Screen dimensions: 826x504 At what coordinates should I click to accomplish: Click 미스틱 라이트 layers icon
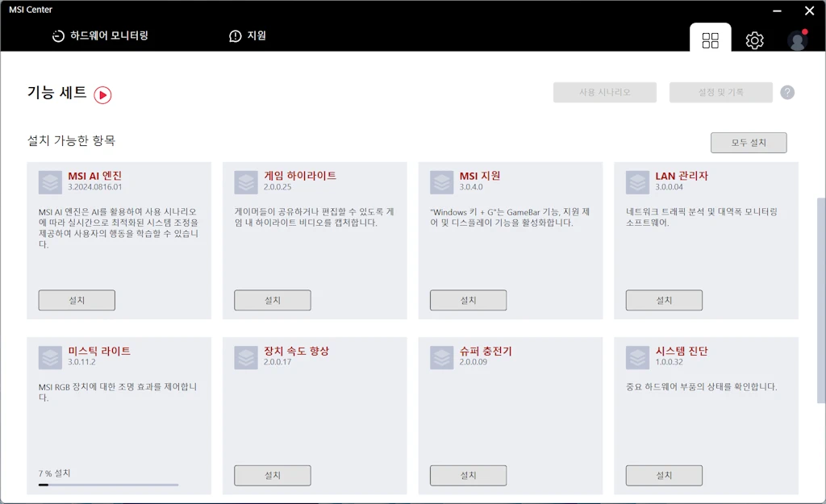pos(51,357)
